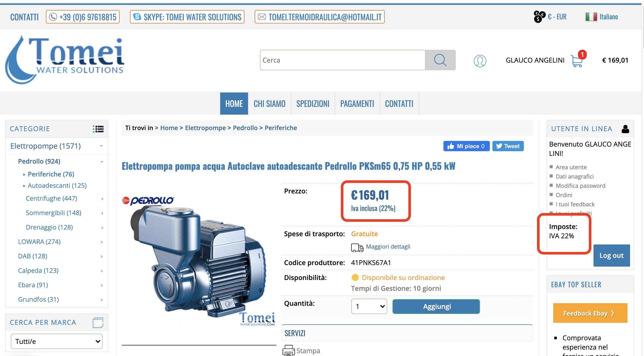Click the Maggiori dettagli link

pyautogui.click(x=388, y=247)
